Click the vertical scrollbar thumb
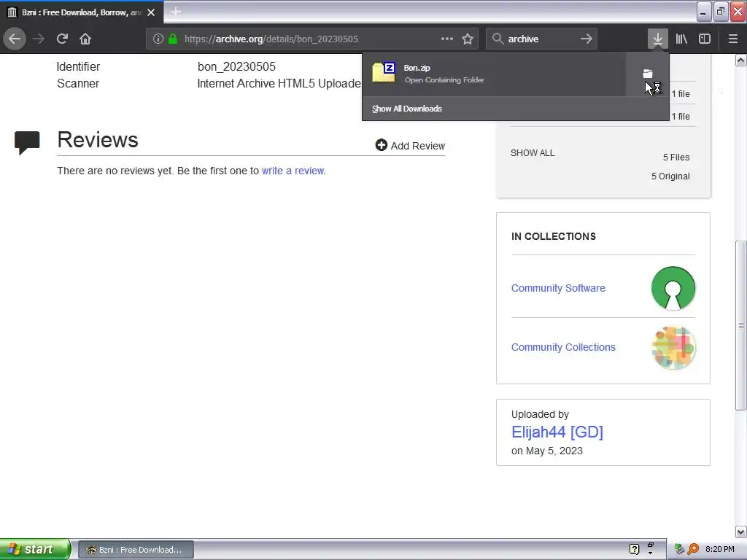This screenshot has height=560, width=747. click(x=741, y=325)
